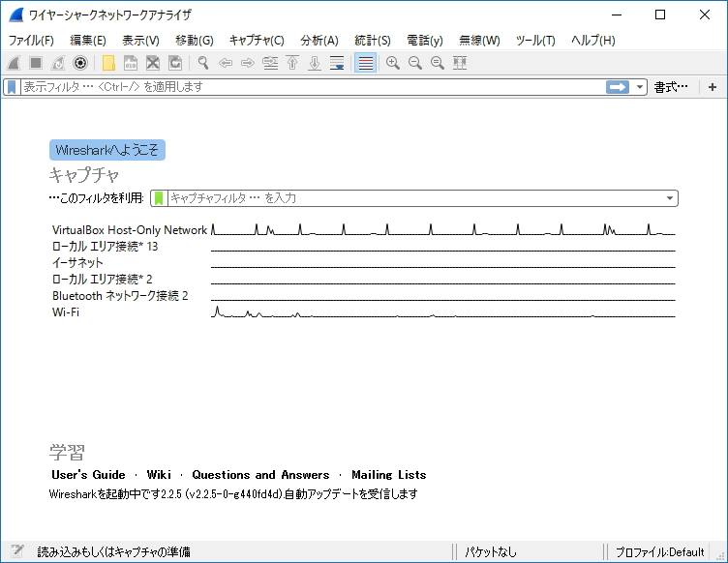The image size is (728, 563).
Task: Open the 移動(G) menu
Action: pos(194,41)
